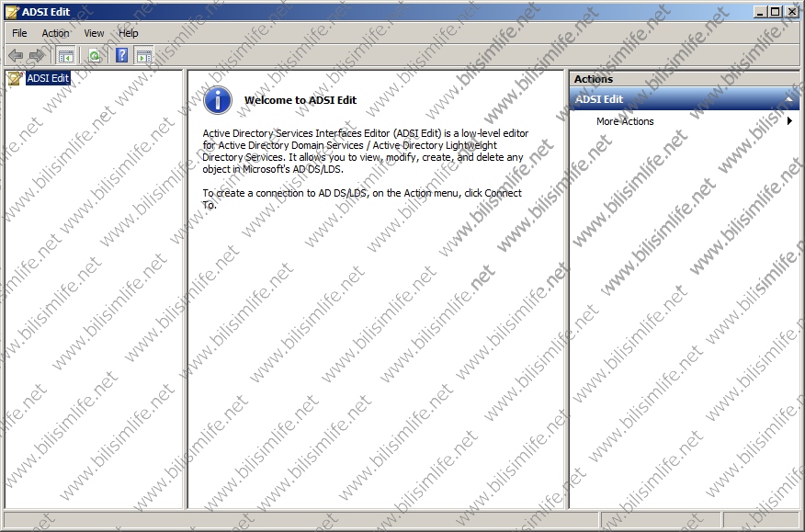Click the Welcome to ADSI Edit heading
Image resolution: width=805 pixels, height=532 pixels.
click(x=300, y=100)
